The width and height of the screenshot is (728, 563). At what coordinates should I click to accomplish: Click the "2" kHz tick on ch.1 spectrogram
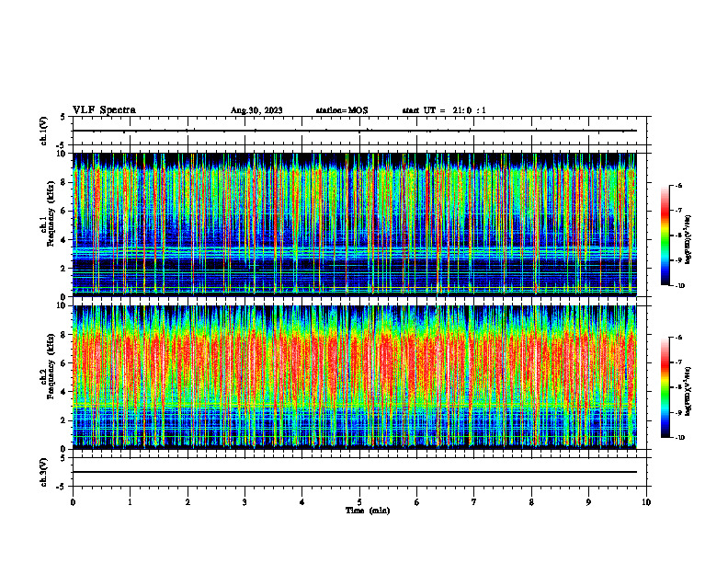point(64,269)
